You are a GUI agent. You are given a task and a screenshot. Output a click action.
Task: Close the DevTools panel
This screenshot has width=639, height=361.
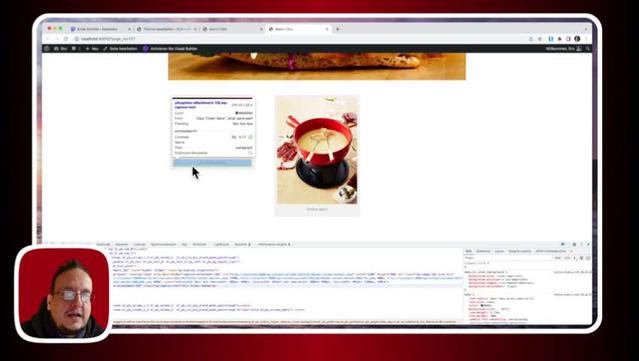click(x=588, y=244)
